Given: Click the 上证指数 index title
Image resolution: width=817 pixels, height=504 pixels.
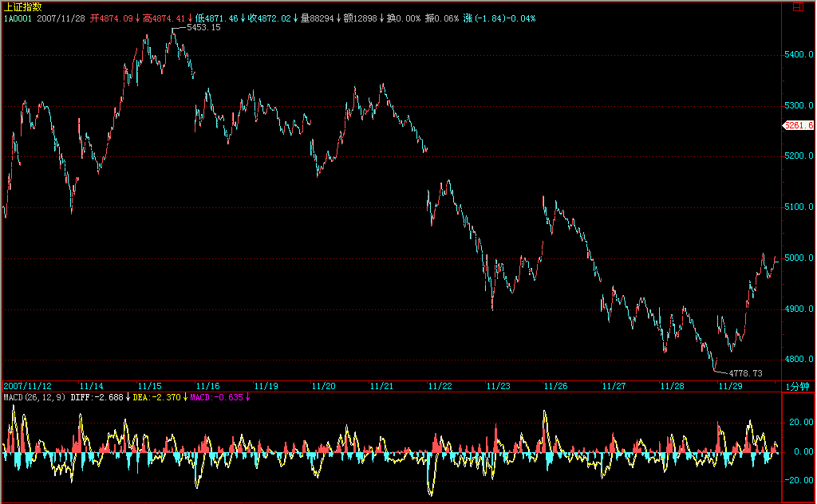Looking at the screenshot, I should (x=22, y=6).
